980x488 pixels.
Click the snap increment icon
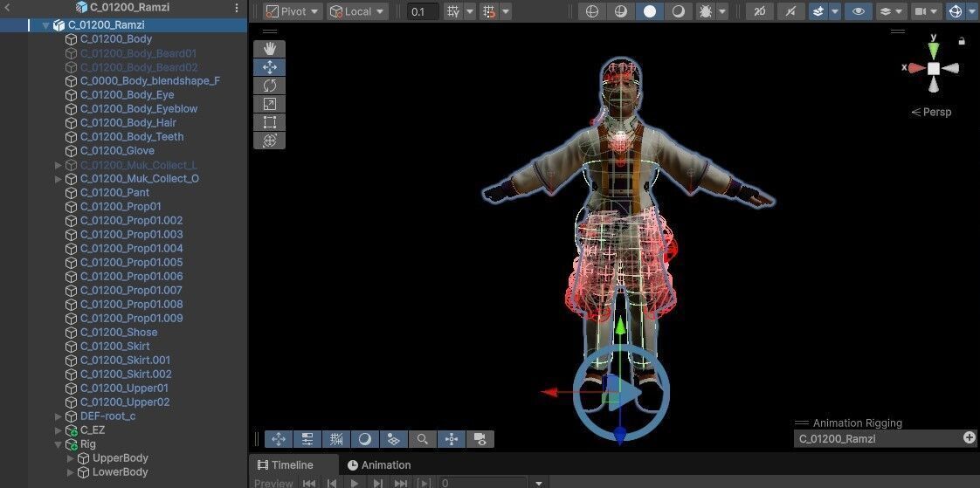(x=489, y=11)
